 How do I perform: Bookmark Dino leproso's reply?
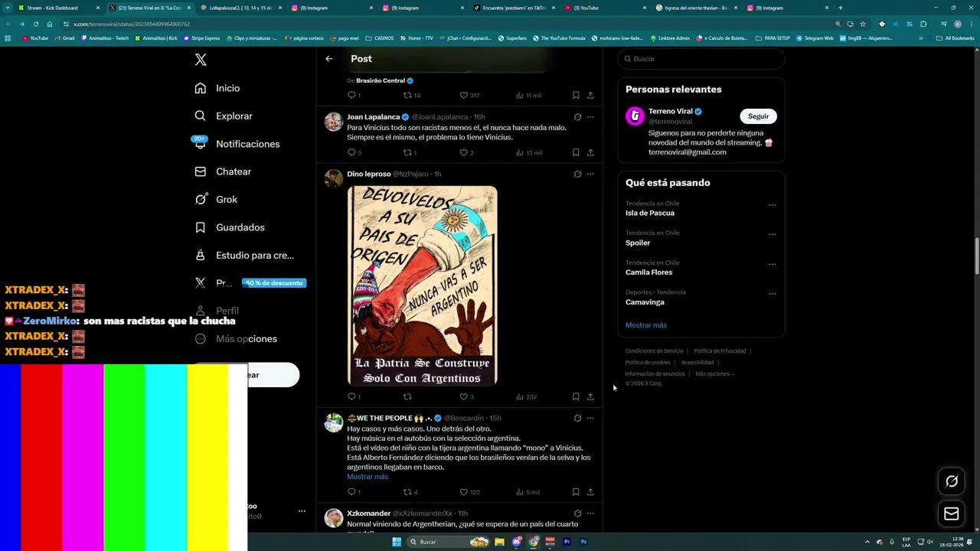click(x=576, y=396)
